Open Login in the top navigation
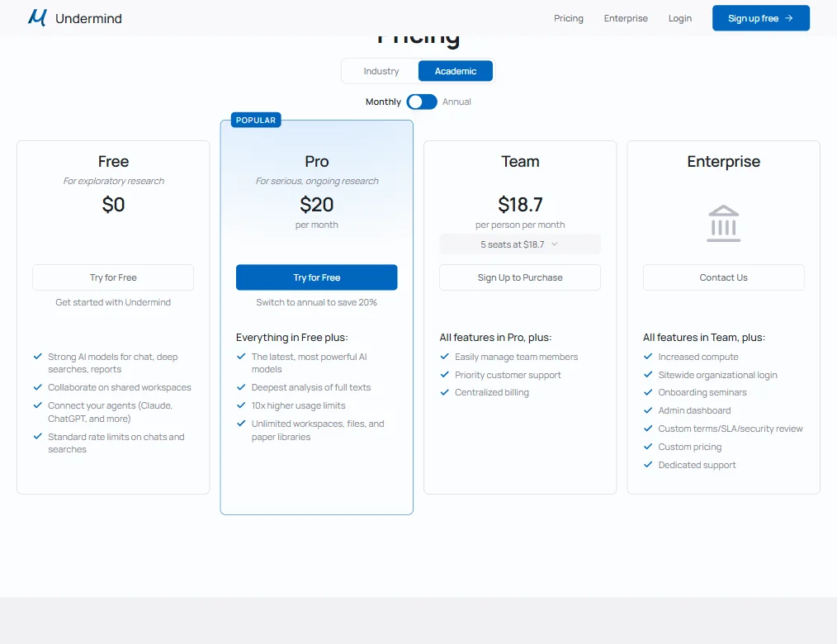 679,18
